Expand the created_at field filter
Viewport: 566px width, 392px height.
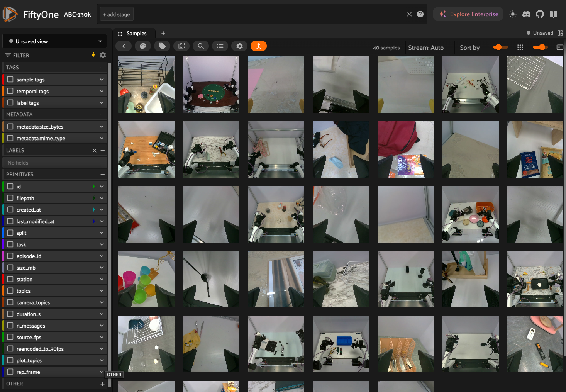click(102, 210)
